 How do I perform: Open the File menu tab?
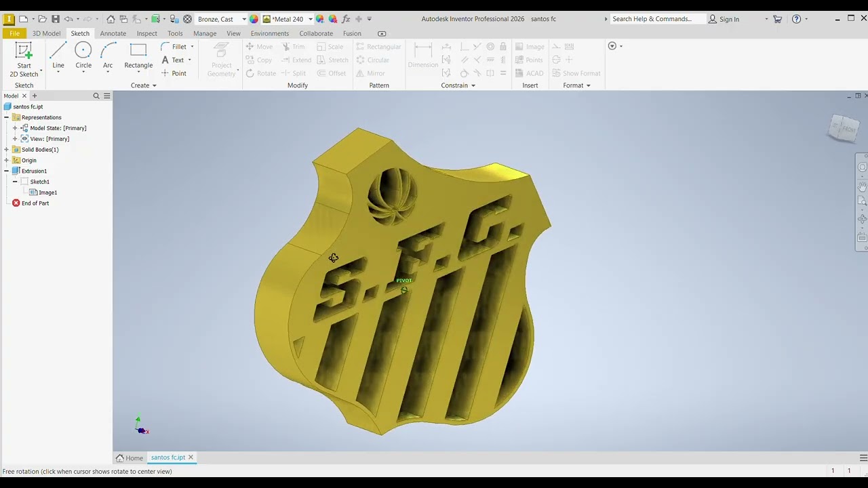point(14,33)
